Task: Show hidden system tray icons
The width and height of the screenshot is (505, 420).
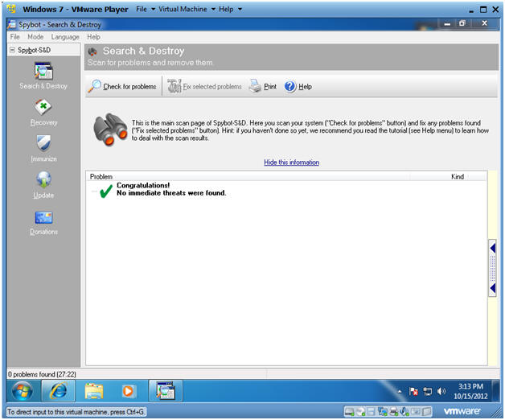Action: [x=400, y=392]
